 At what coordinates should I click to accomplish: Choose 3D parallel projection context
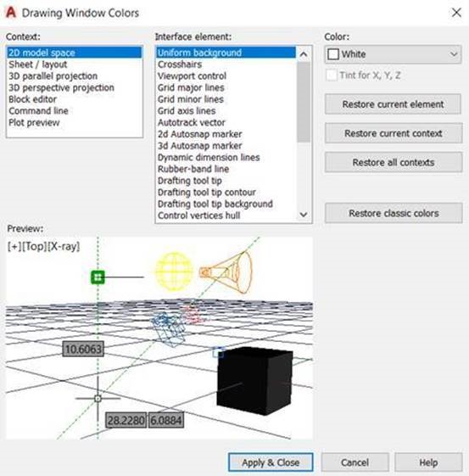tap(75, 76)
